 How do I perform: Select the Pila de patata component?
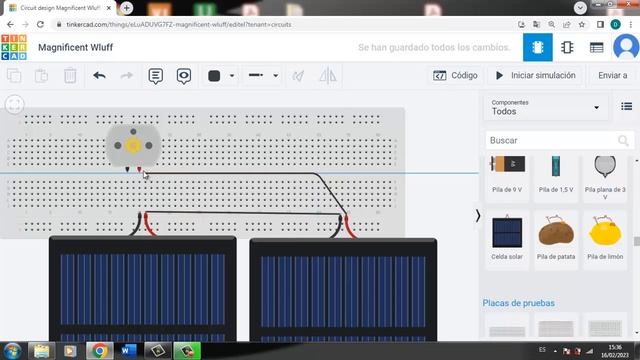tap(556, 239)
